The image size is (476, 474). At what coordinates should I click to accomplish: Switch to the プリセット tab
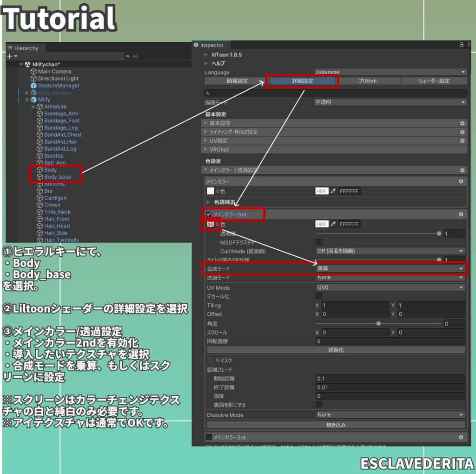[x=368, y=81]
